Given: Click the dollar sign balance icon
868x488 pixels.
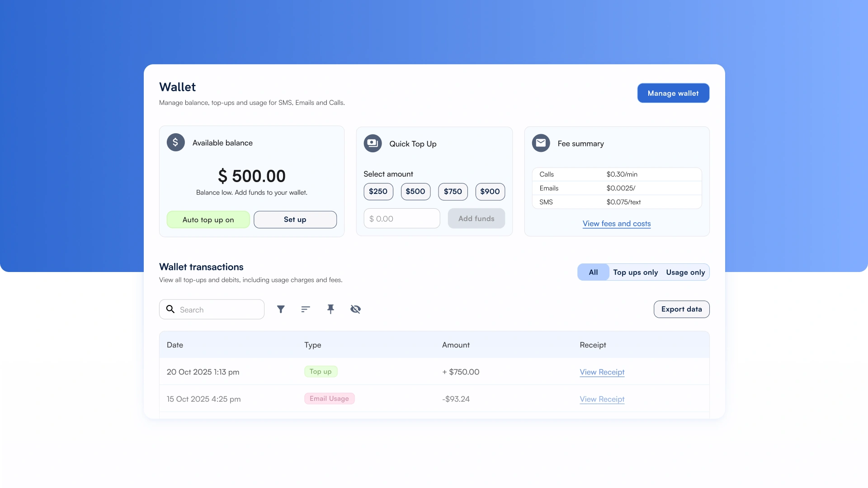Looking at the screenshot, I should coord(175,142).
